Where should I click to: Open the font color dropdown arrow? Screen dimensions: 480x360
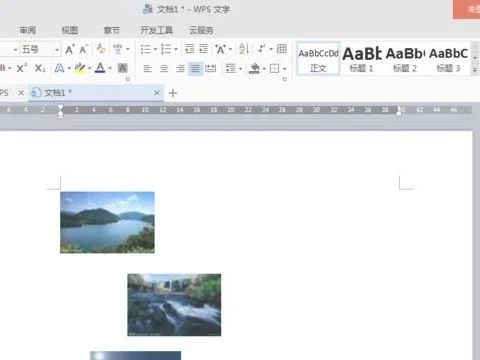pyautogui.click(x=110, y=69)
